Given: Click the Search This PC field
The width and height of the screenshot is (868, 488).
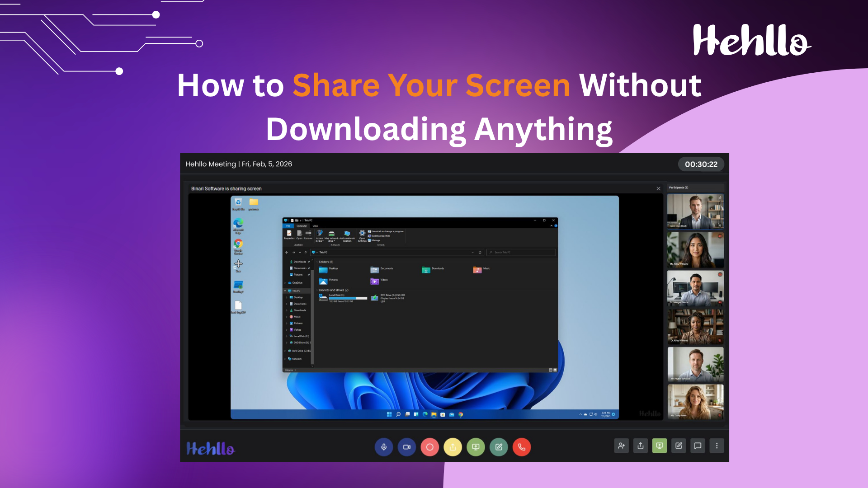Looking at the screenshot, I should click(x=521, y=253).
